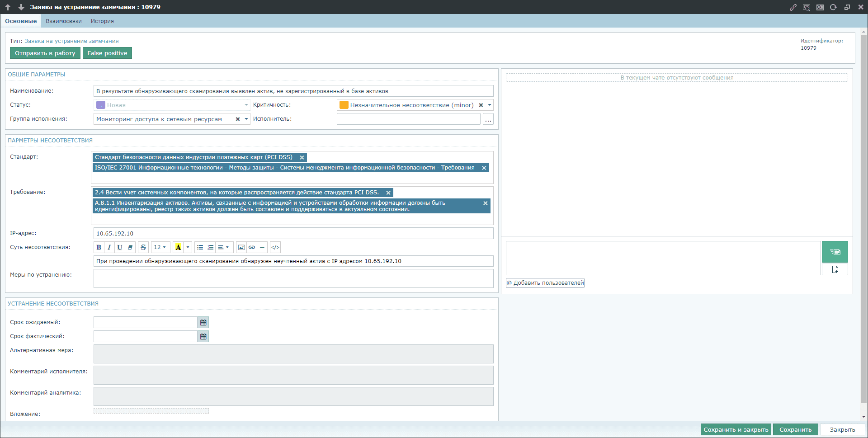The width and height of the screenshot is (868, 438).
Task: Open Заявка на устранение замечания type link
Action: click(71, 41)
